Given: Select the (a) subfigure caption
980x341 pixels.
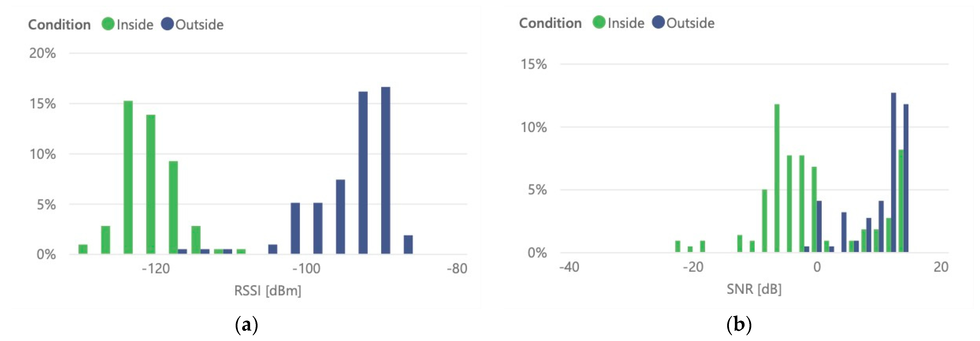Looking at the screenshot, I should click(x=247, y=325).
